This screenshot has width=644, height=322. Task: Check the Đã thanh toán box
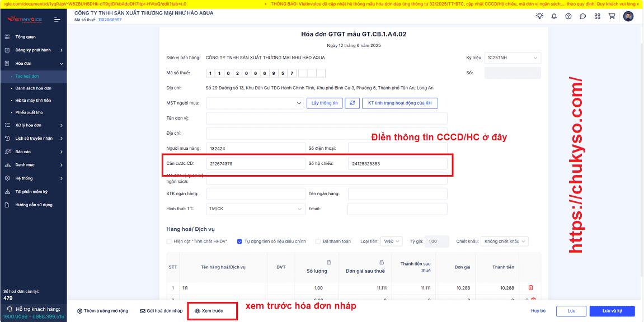[x=318, y=241]
